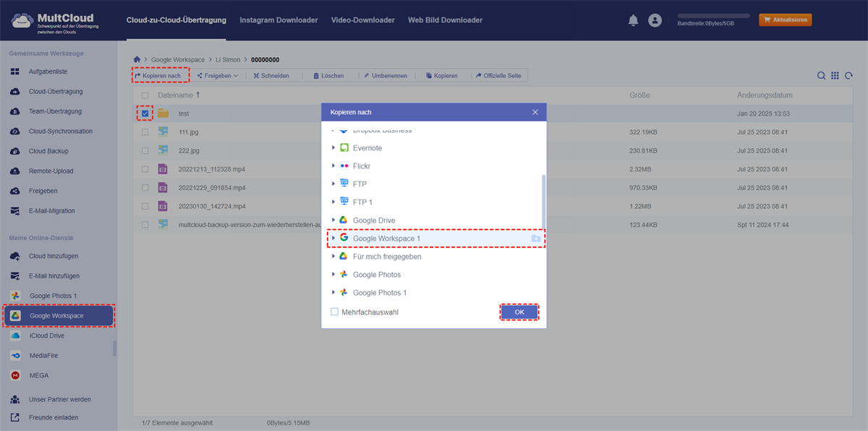Click the home icon in breadcrumb
The width and height of the screenshot is (868, 431).
tap(137, 59)
